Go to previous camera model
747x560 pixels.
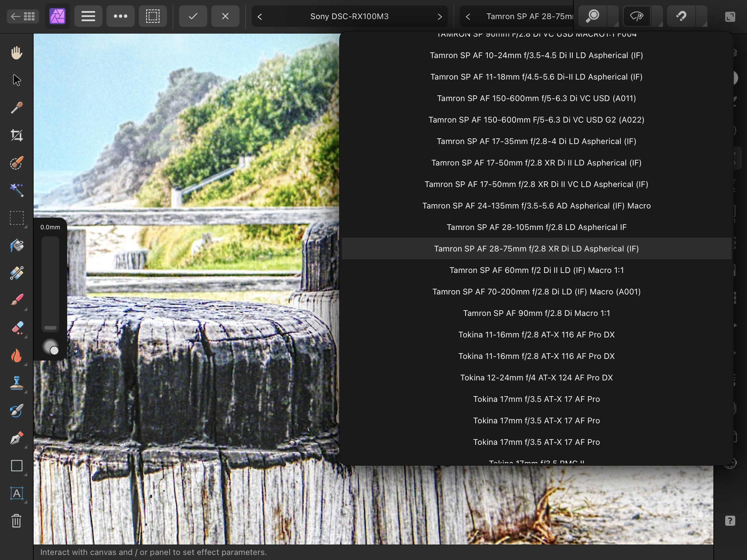tap(260, 16)
